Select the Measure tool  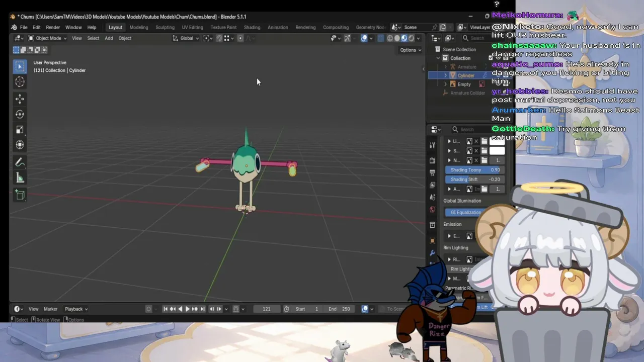point(20,177)
